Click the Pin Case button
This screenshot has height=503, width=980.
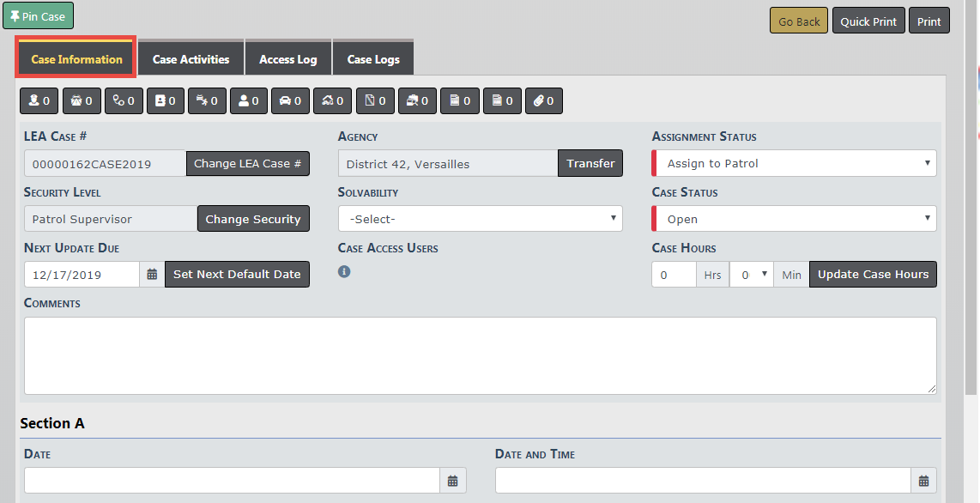[39, 16]
